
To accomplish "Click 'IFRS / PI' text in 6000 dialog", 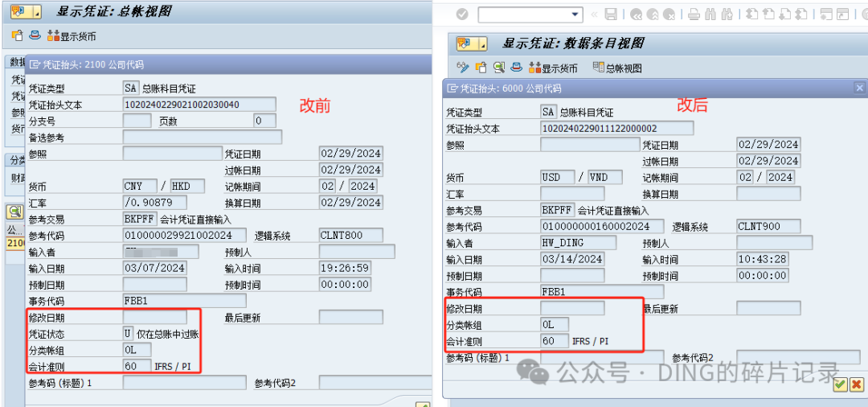I will 591,341.
